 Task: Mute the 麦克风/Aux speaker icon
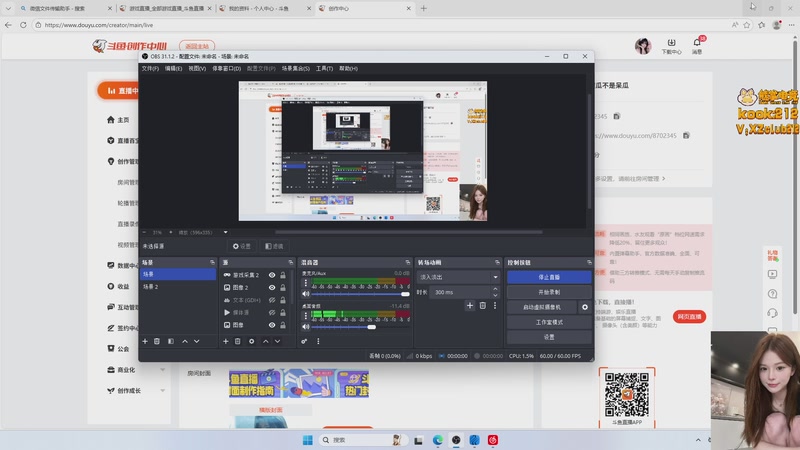click(x=306, y=294)
